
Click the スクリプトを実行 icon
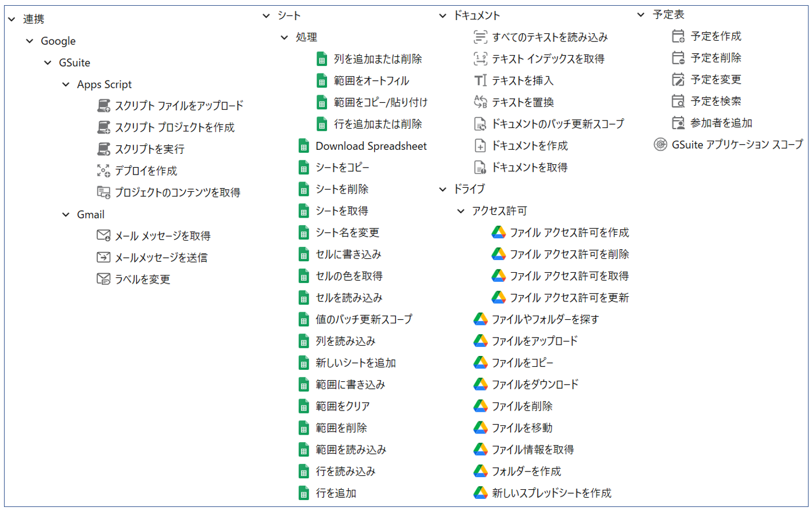[x=103, y=149]
